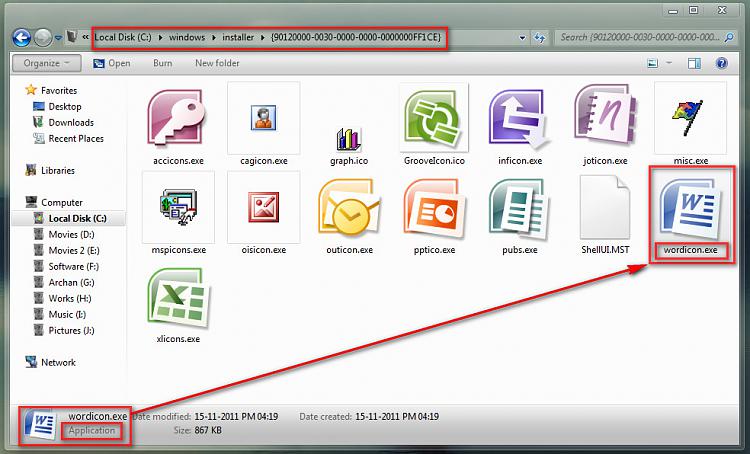
Task: Click the Date created value in details pane
Action: pyautogui.click(x=397, y=417)
